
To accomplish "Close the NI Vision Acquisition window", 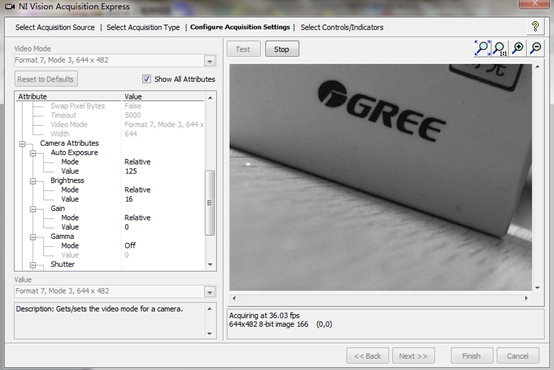I will tap(535, 4).
